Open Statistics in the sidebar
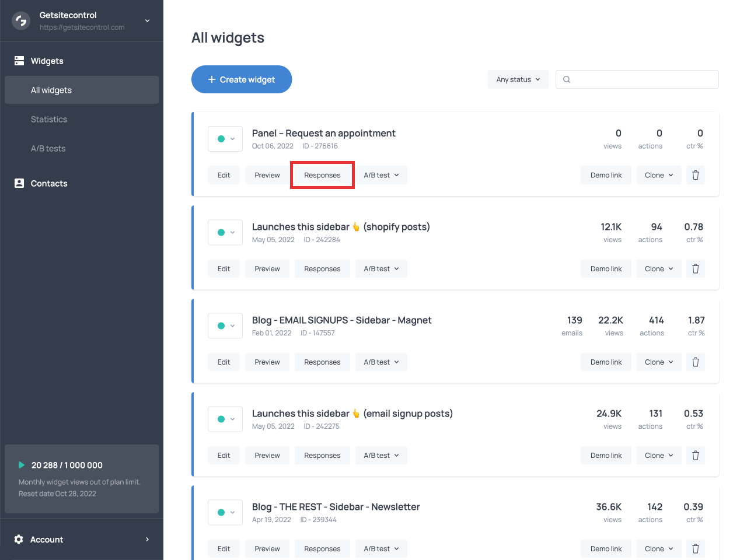Image resolution: width=747 pixels, height=560 pixels. 49,119
